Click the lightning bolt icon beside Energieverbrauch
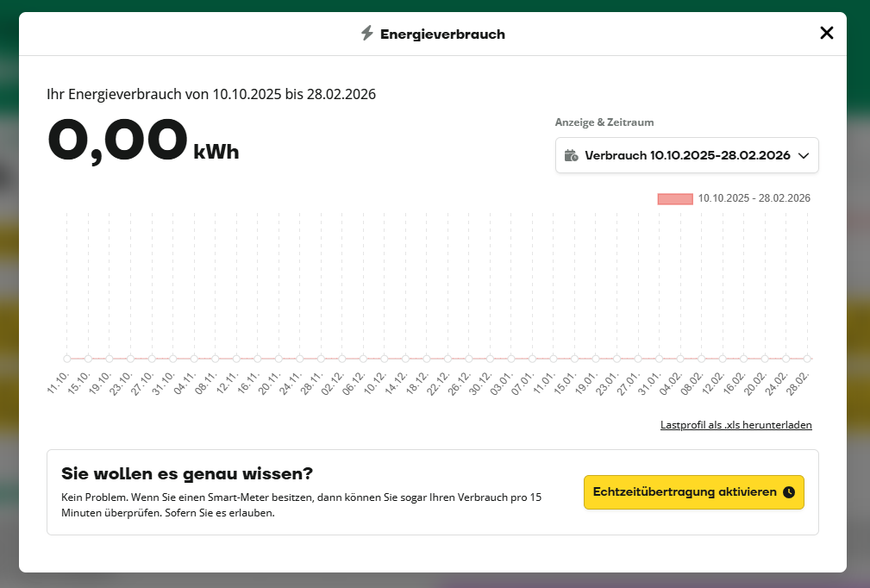This screenshot has width=870, height=588. click(366, 34)
